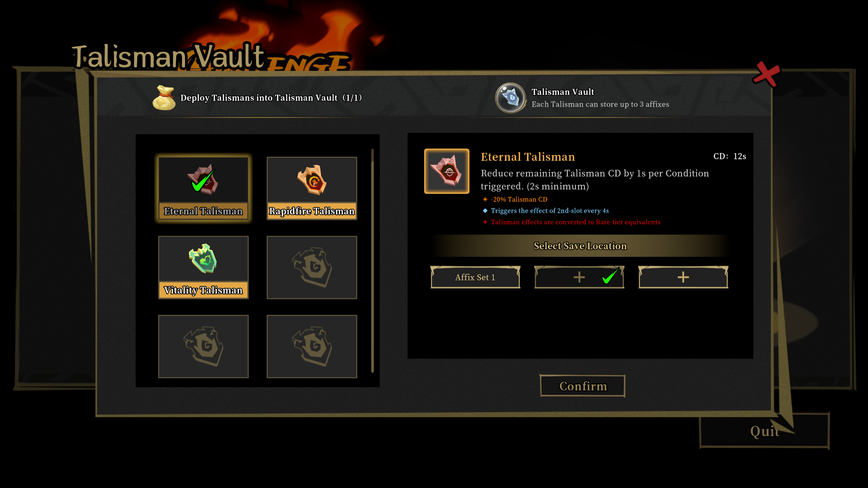Image resolution: width=868 pixels, height=488 pixels.
Task: Choose Affix Set 1 as save location
Action: point(475,277)
